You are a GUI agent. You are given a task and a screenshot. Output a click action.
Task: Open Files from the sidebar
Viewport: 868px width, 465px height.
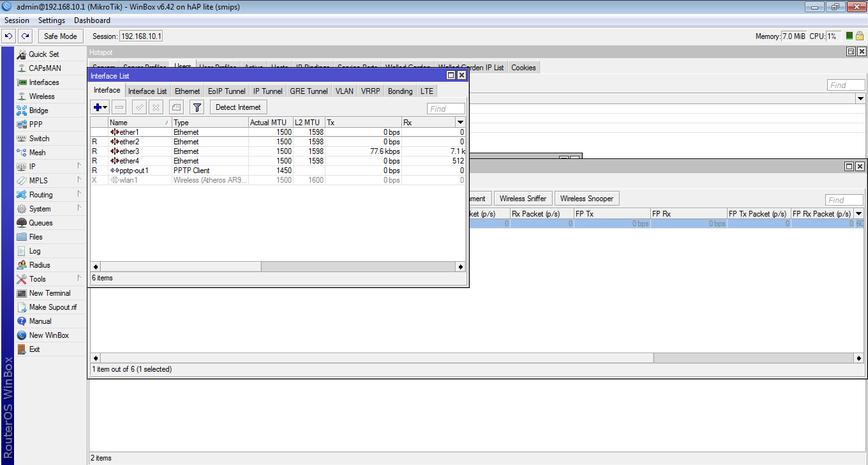(x=36, y=237)
